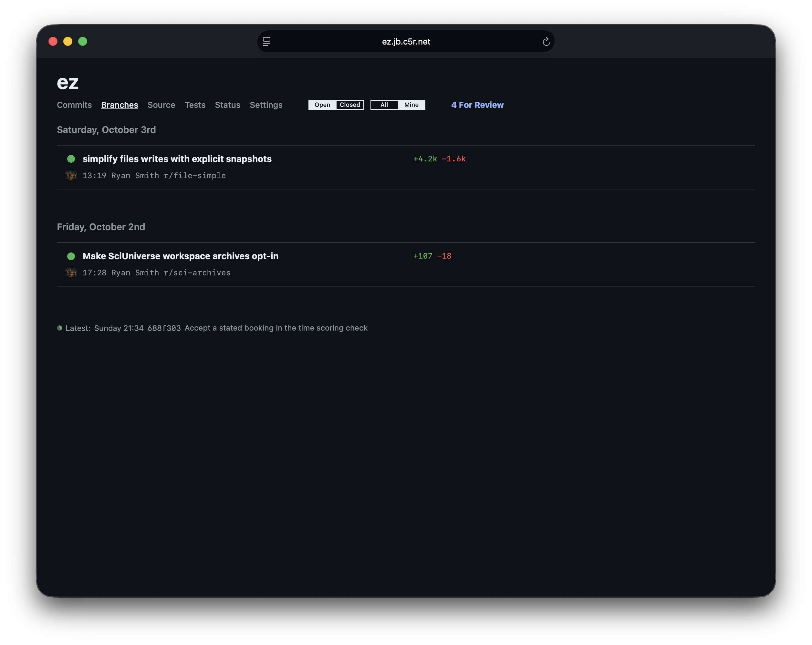The image size is (812, 645).
Task: Minimize the window with the yellow button
Action: tap(68, 41)
